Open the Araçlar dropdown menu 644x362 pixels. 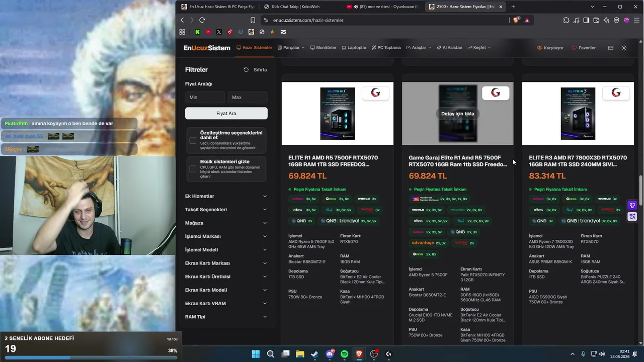point(418,48)
